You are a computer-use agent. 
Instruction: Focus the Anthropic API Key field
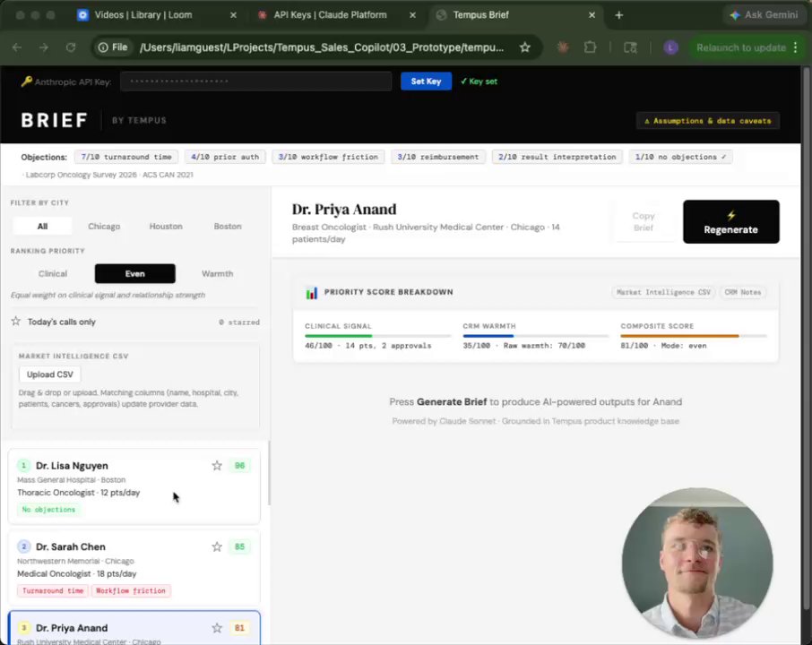point(255,82)
